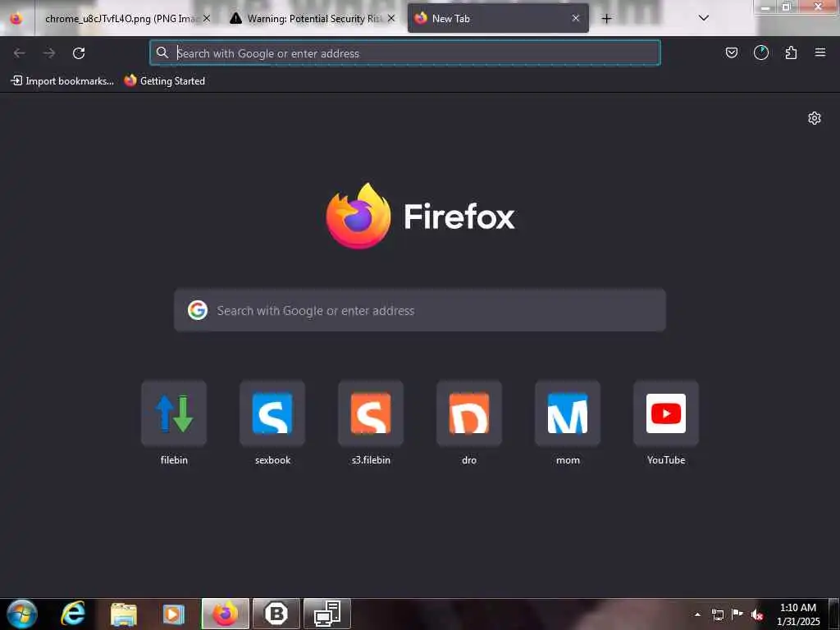
Task: Click the circular loading indicator toolbar icon
Action: pos(761,52)
